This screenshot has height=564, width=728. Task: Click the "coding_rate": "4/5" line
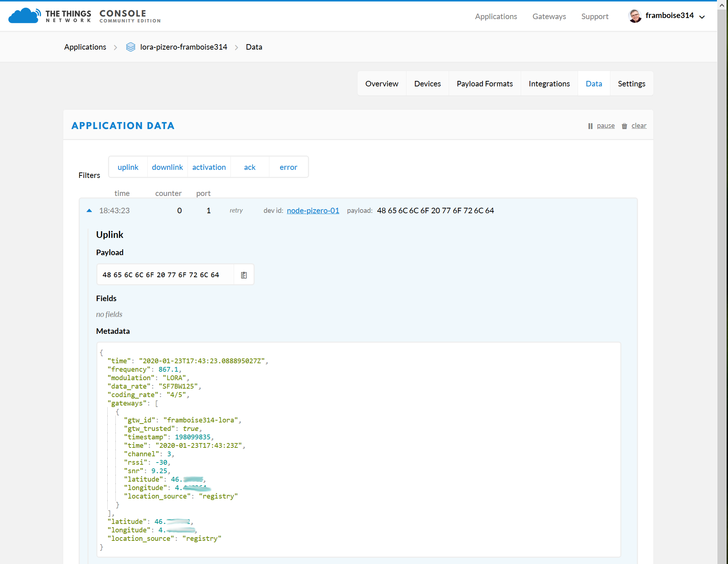click(x=148, y=395)
